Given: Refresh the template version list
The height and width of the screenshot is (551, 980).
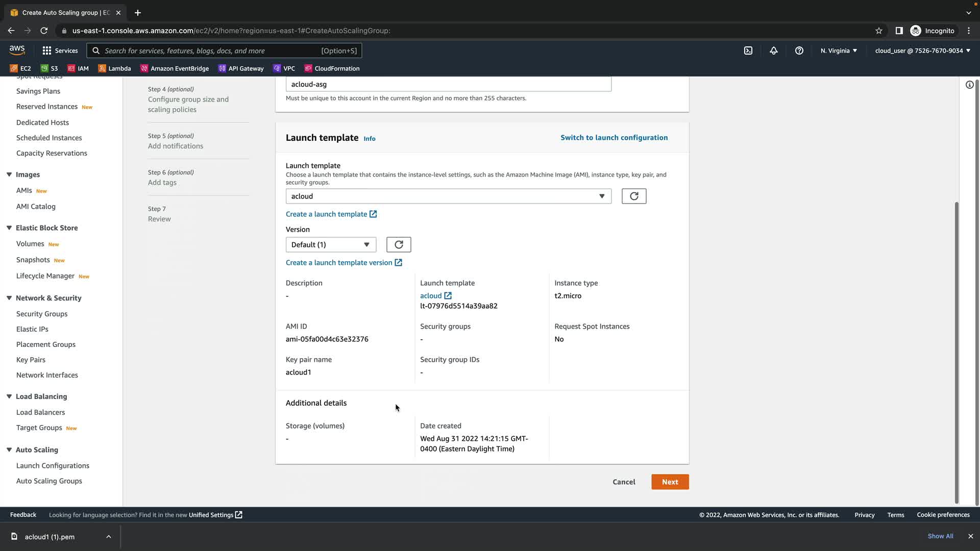Looking at the screenshot, I should (x=399, y=245).
